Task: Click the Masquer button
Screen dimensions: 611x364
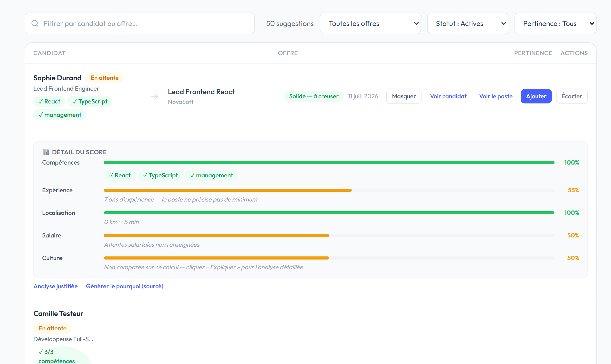Action: (404, 96)
